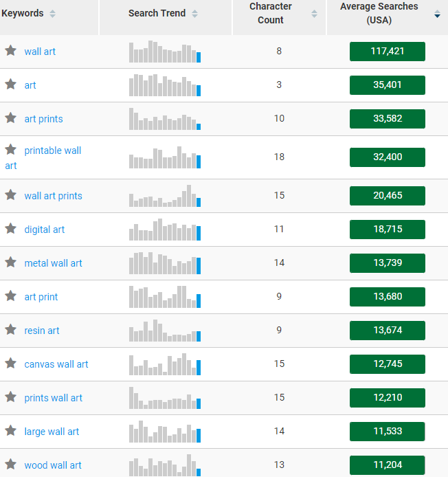Open the 'digital art' keyword link
This screenshot has height=479, width=448.
[x=45, y=230]
